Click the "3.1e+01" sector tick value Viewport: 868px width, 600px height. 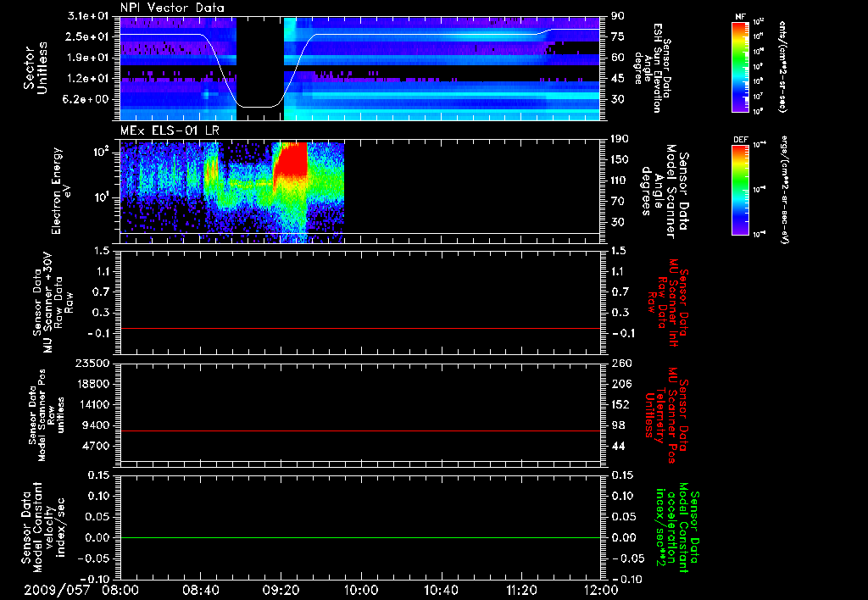(88, 16)
